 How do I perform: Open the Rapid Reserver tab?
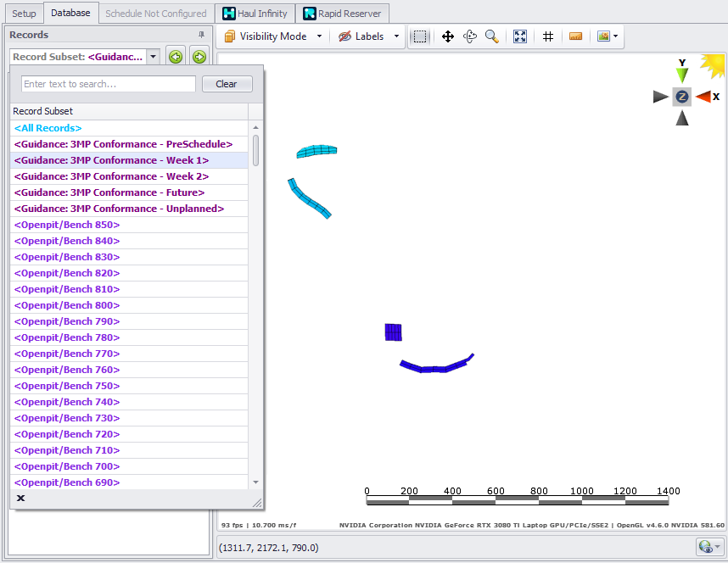(344, 14)
